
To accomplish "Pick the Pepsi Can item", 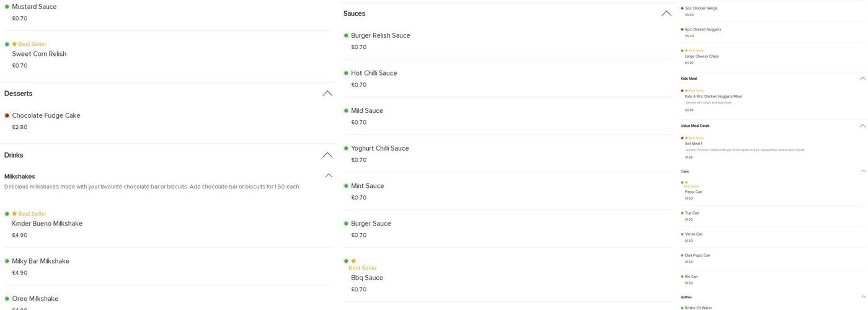I will [693, 192].
